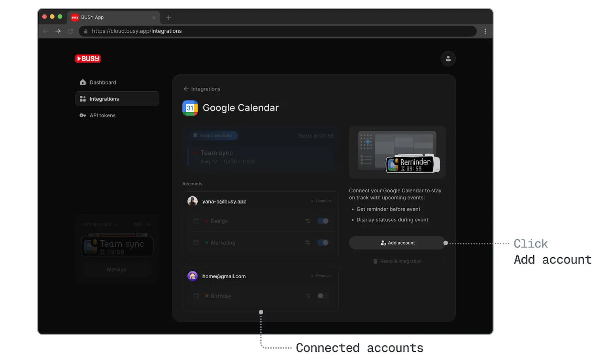Click "Display statuses during event" bullet text
Image resolution: width=593 pixels, height=364 pixels.
392,220
